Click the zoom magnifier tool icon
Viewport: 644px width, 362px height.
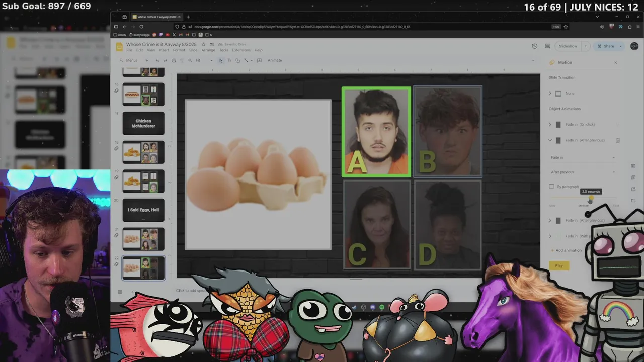click(190, 60)
